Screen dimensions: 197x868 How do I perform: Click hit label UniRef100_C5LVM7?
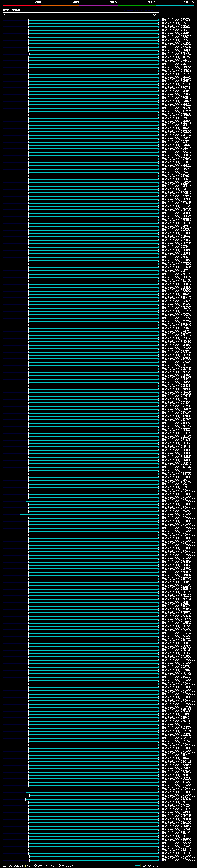(177, 369)
